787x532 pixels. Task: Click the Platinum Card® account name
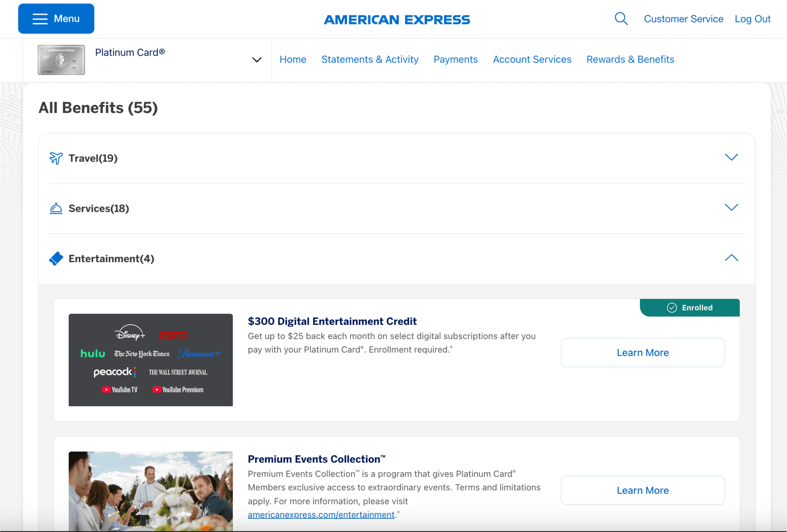130,52
